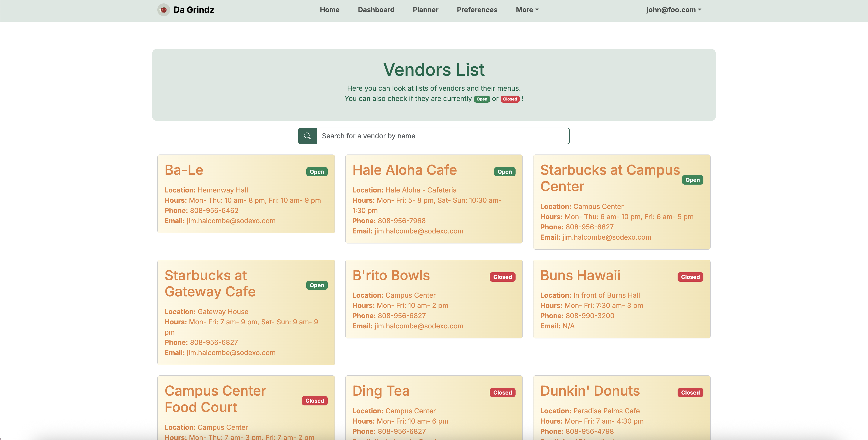Open Starbucks at Gateway Cafe vendor card
The height and width of the screenshot is (440, 868).
pos(210,284)
